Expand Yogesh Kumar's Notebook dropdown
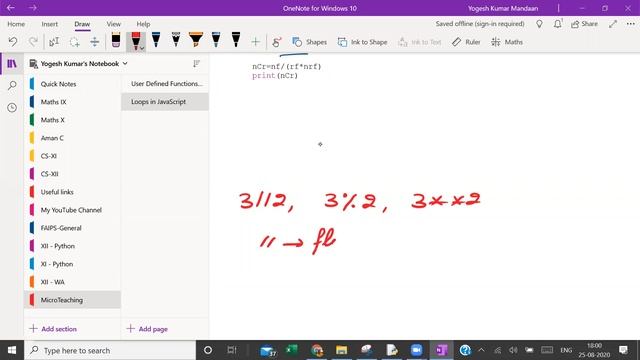Viewport: 640px width, 360px height. [125, 64]
